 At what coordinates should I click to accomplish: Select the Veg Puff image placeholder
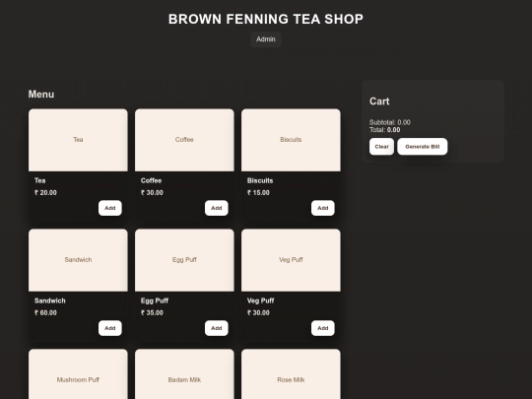[x=291, y=260]
